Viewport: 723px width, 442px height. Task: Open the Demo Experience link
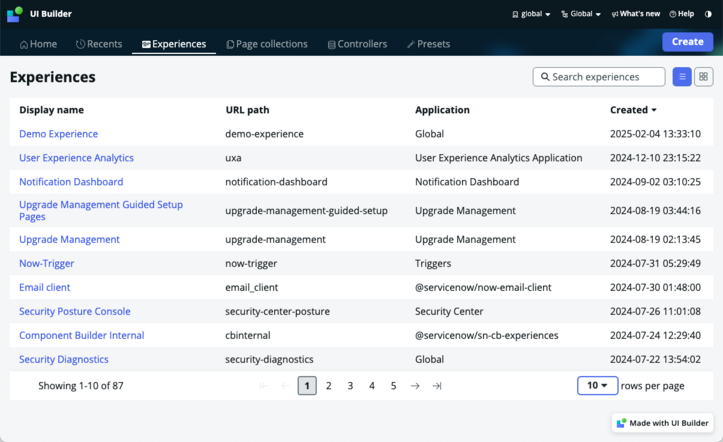coord(59,134)
